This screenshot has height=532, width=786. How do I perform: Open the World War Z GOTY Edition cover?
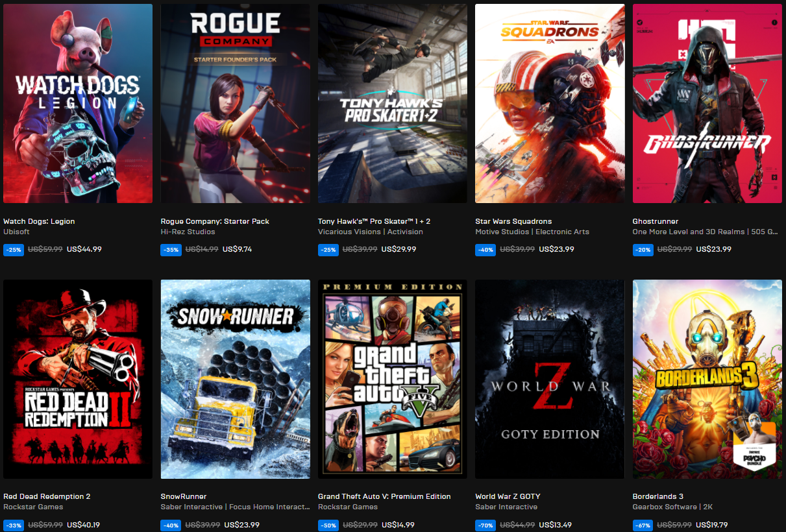pos(550,380)
